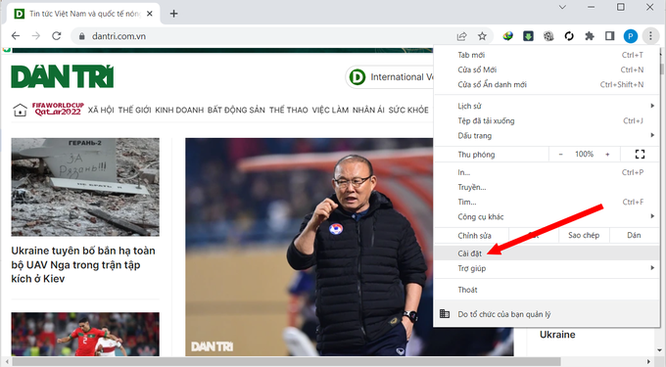Open Cửa sổ Ẩn danh mới

[x=547, y=85]
